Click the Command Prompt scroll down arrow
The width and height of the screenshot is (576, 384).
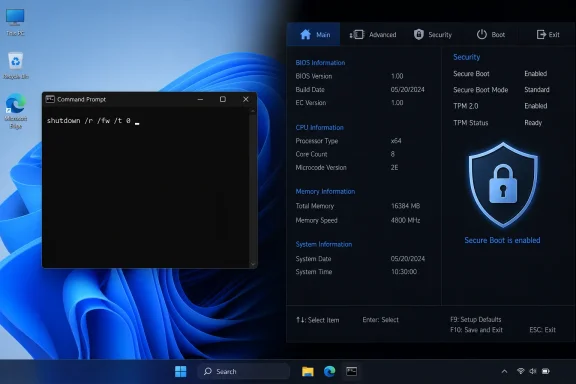(x=252, y=264)
